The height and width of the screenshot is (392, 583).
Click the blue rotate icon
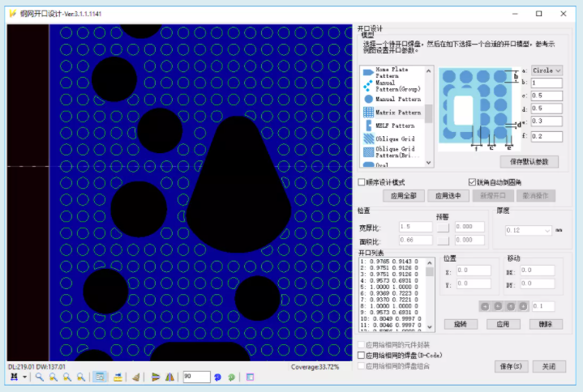pyautogui.click(x=218, y=377)
